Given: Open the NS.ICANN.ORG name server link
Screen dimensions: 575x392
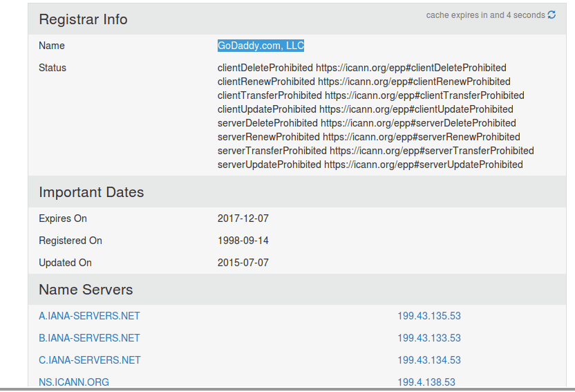Looking at the screenshot, I should pos(74,382).
